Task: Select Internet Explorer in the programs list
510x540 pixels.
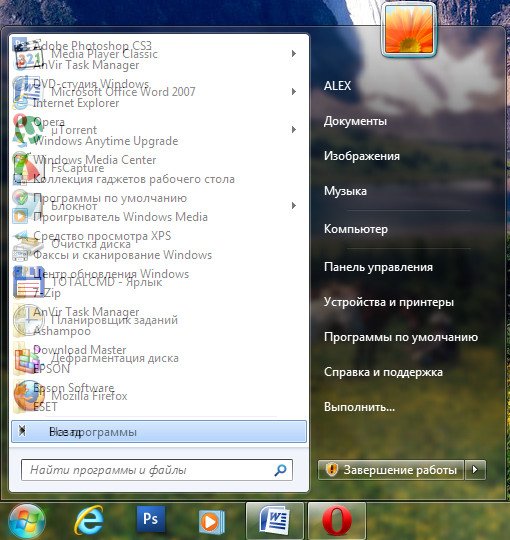Action: tap(76, 103)
